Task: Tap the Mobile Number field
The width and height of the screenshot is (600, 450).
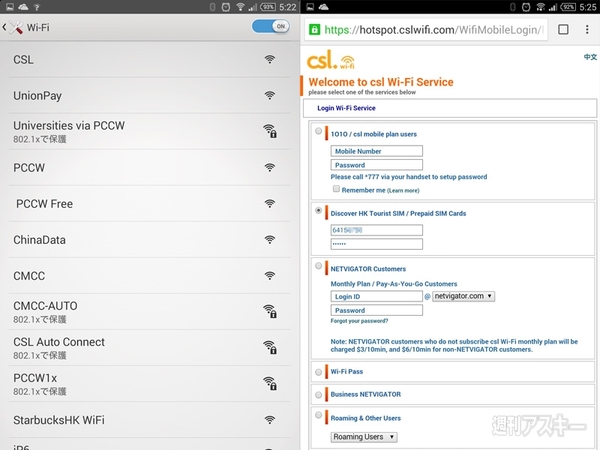Action: [377, 151]
